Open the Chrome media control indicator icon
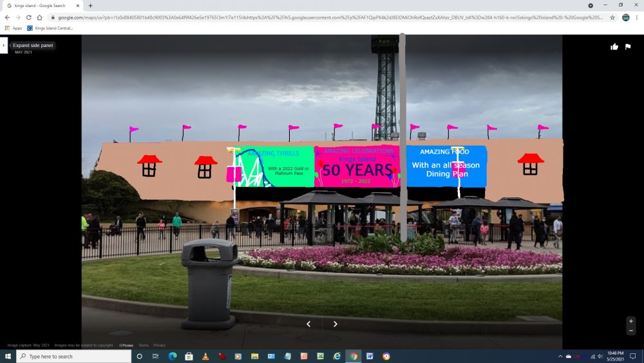Viewport: 644px width, 363px height. pyautogui.click(x=590, y=6)
